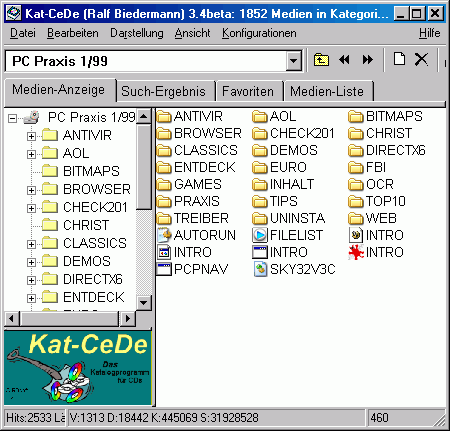Open the INHALT folder
This screenshot has width=450, height=431.
tap(283, 184)
